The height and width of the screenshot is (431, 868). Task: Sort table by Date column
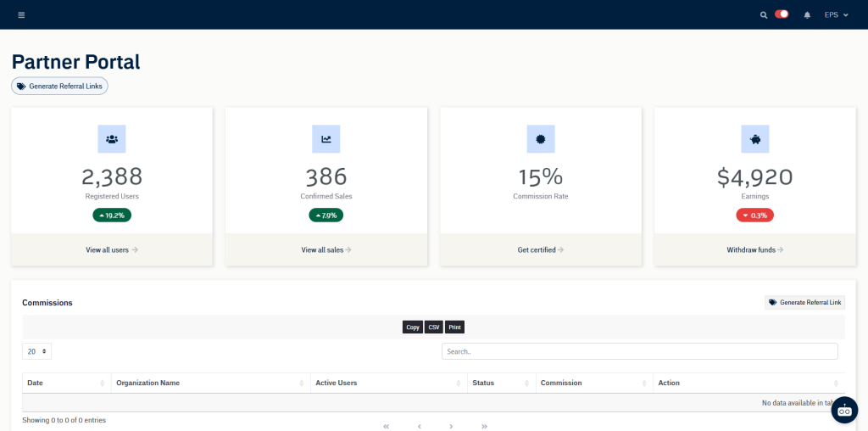67,383
